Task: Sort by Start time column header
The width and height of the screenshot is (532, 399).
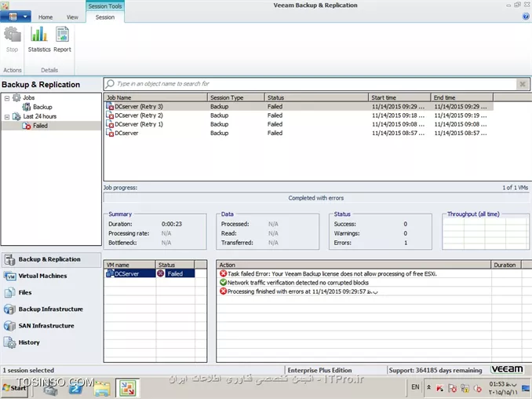Action: tap(399, 97)
